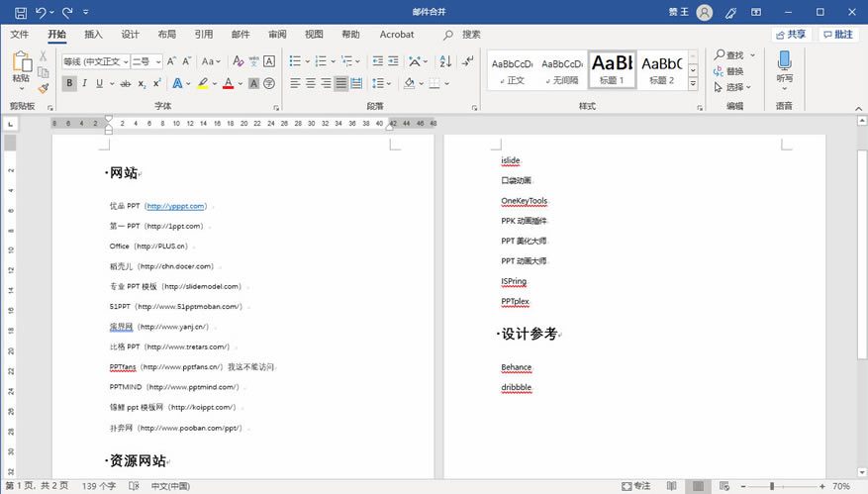Apply the Heading 1 style

pyautogui.click(x=613, y=69)
